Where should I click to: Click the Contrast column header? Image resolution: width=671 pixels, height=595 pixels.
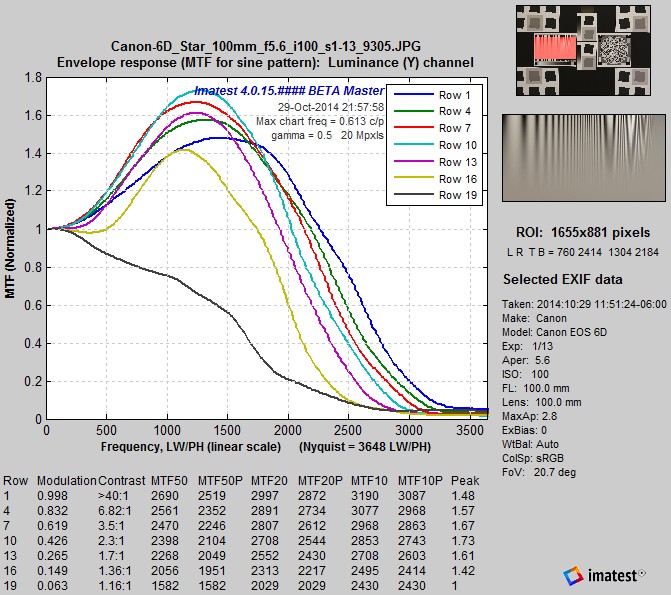122,481
